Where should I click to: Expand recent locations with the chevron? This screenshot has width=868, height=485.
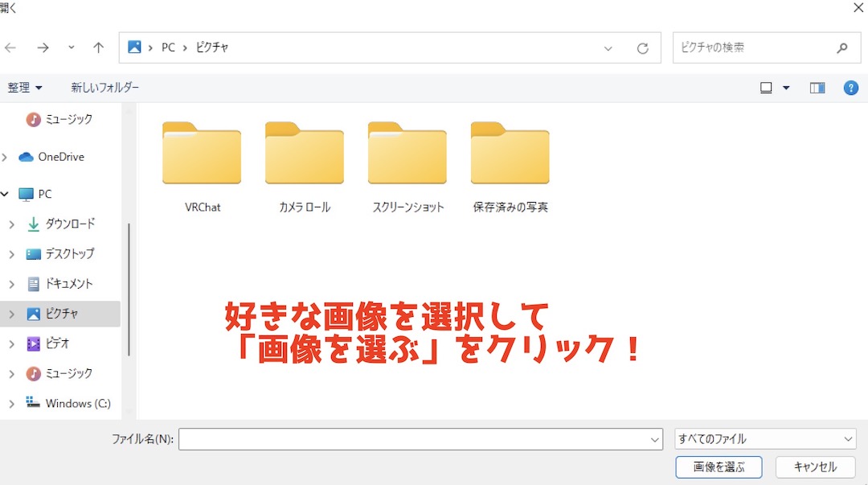71,47
